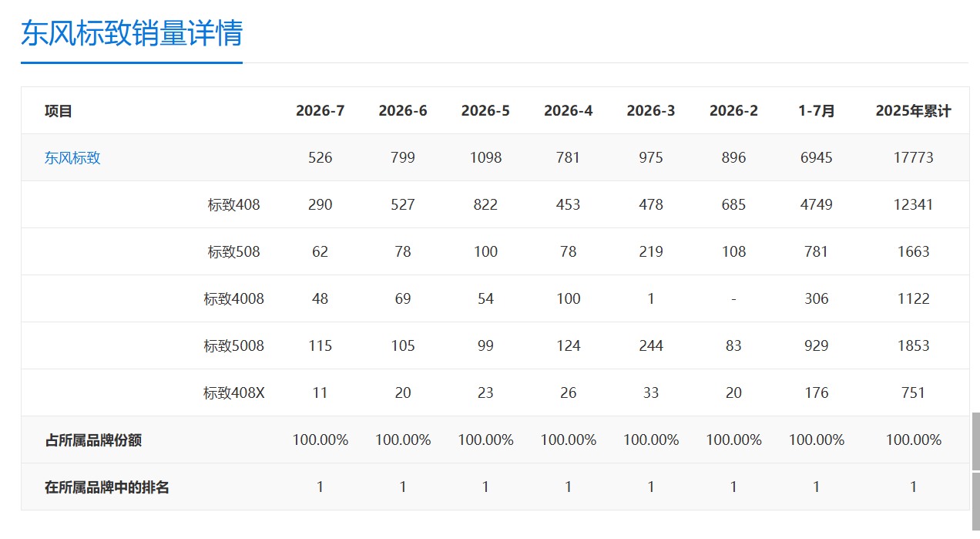Click 东风标致 2025 cumulative value 17773

914,158
